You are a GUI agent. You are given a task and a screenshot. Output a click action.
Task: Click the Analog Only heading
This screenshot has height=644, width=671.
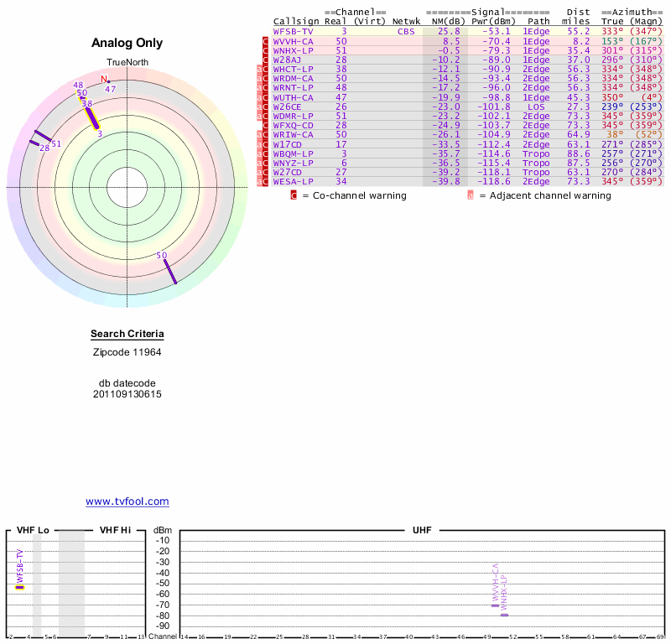coord(127,43)
